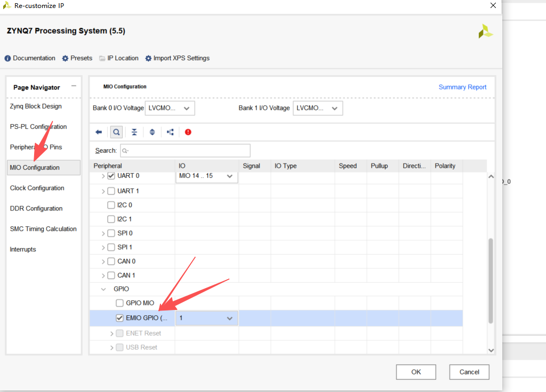Check the GPIO MIO checkbox
This screenshot has height=392, width=546.
coord(119,303)
